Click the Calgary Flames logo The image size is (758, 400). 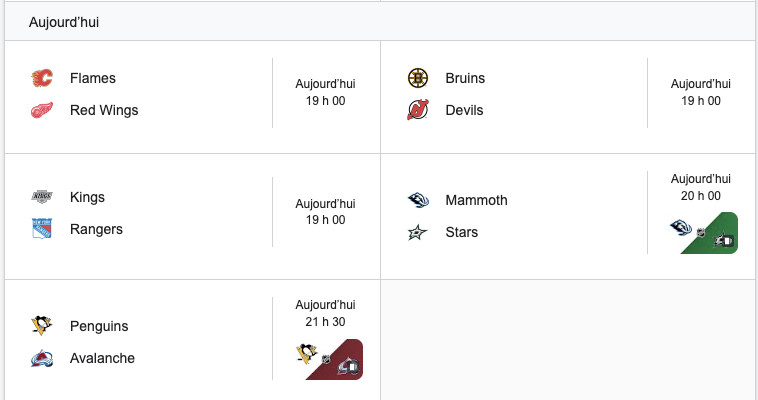click(x=42, y=78)
